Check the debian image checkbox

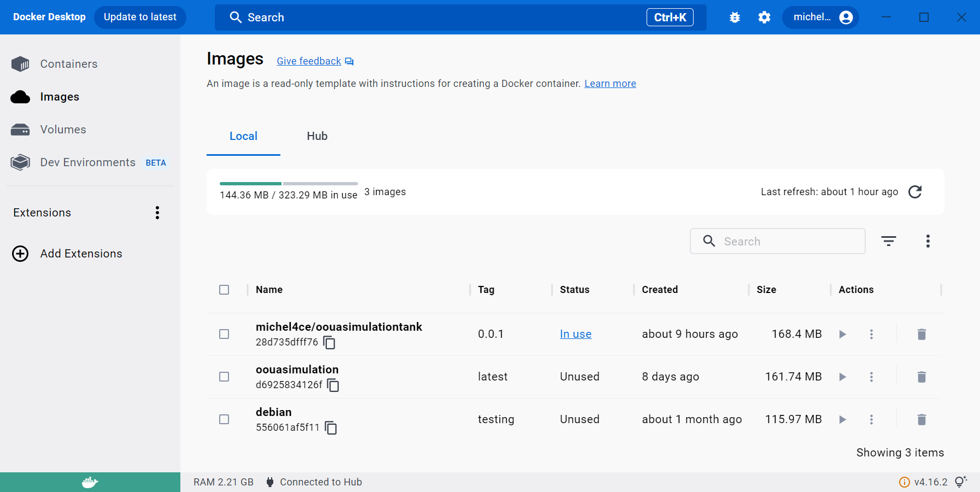pyautogui.click(x=224, y=419)
